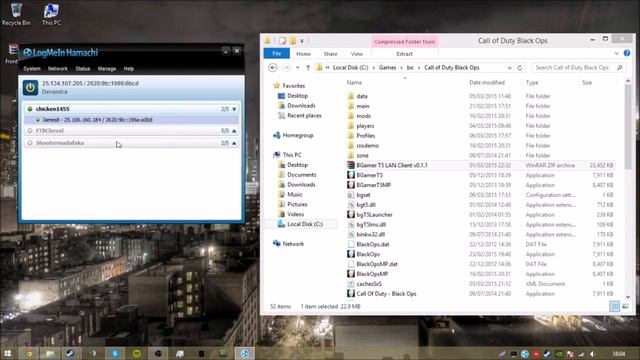Click the New Folder icon in Quick Access Toolbar
The height and width of the screenshot is (360, 640).
293,41
